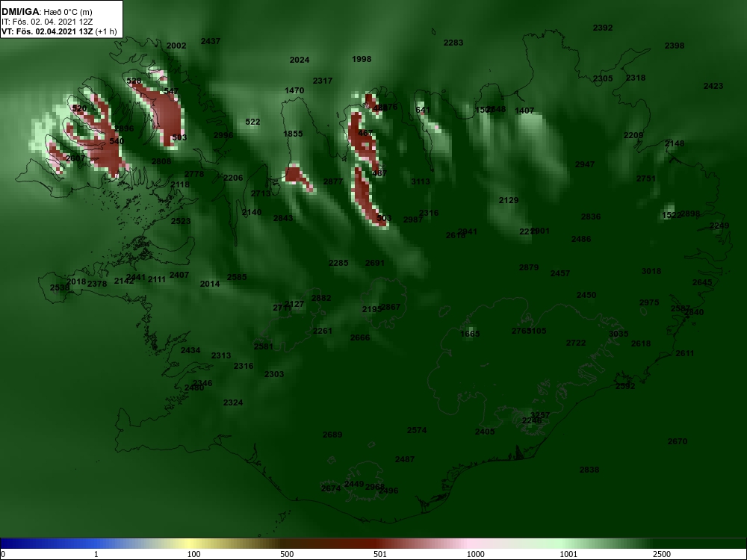The image size is (747, 560).
Task: Click the 100 label on color scale
Action: tap(194, 554)
